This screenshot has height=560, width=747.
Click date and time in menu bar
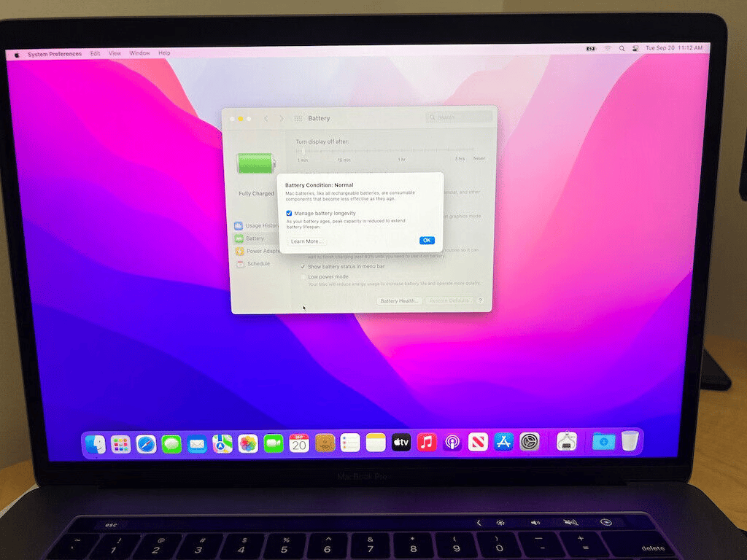click(673, 48)
